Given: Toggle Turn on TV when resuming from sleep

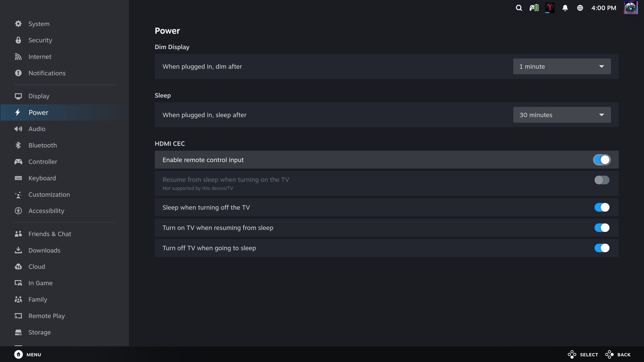Looking at the screenshot, I should coord(602,228).
